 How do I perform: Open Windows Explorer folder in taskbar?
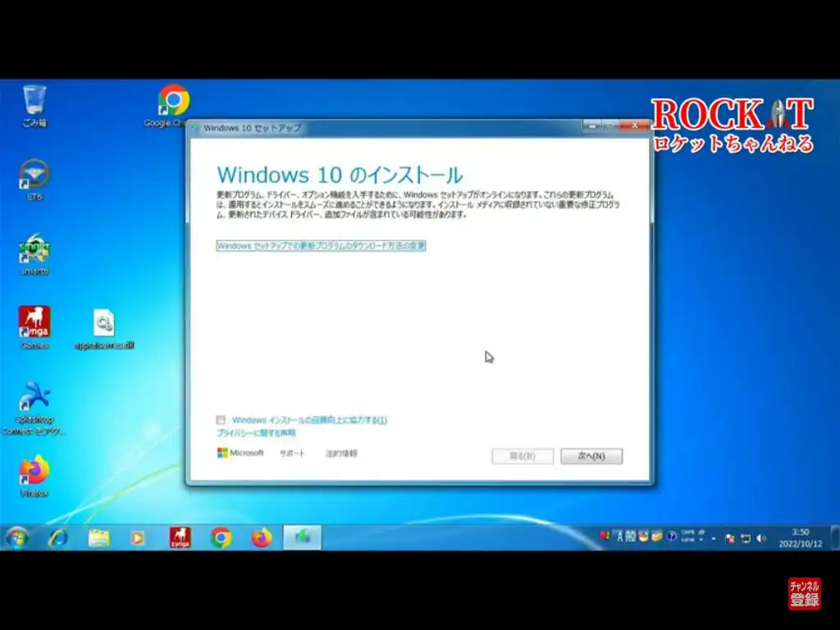coord(98,537)
